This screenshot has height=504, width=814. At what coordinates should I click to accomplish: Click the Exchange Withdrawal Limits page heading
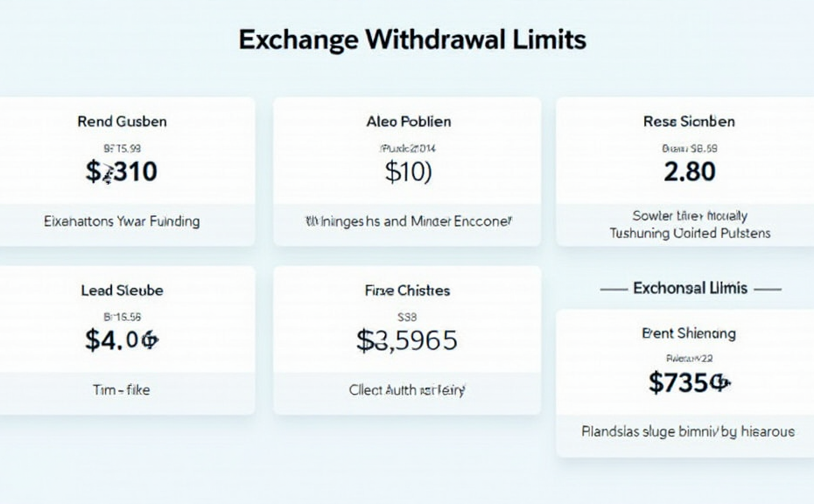[x=412, y=40]
